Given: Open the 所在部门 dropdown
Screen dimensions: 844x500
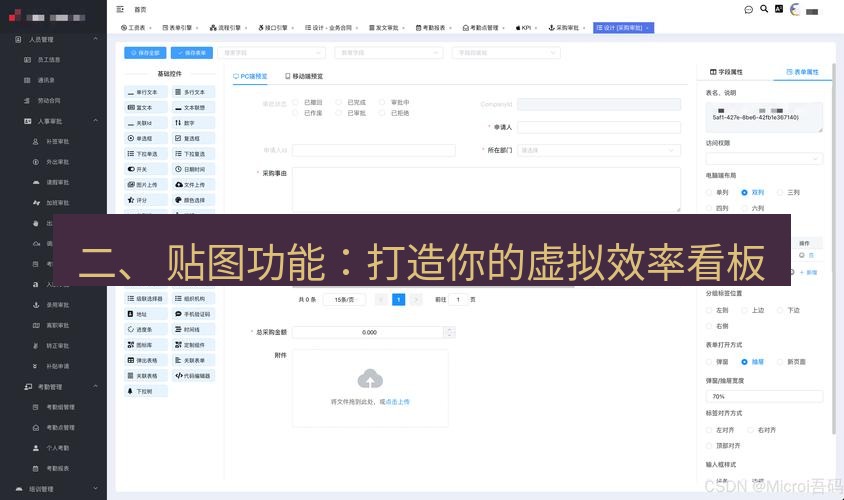Looking at the screenshot, I should (599, 150).
